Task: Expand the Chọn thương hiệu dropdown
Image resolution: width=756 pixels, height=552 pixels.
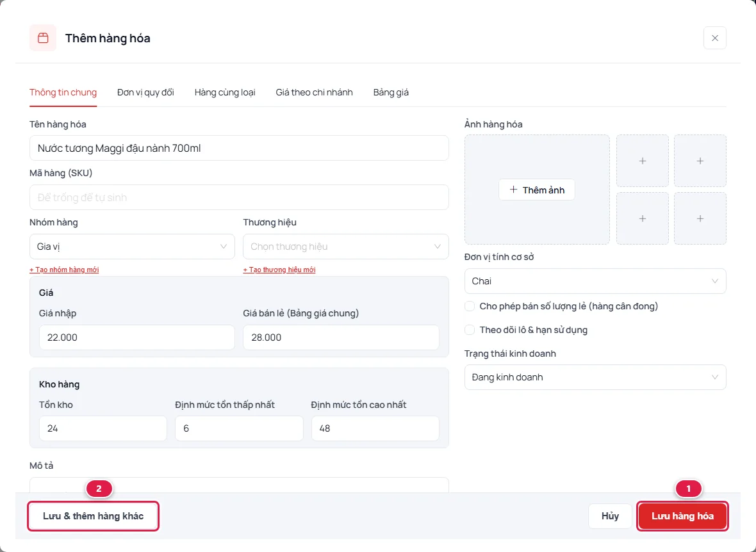Action: coord(346,247)
